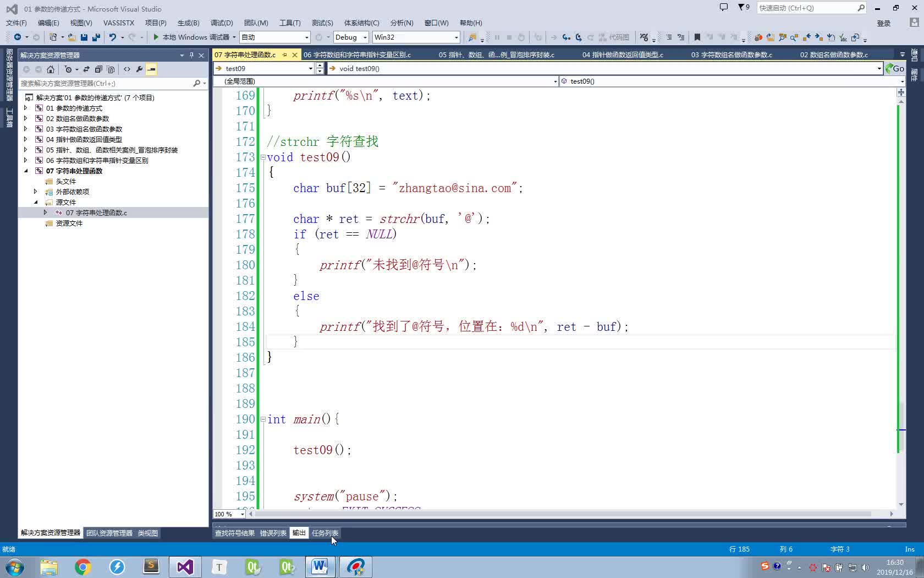Open Chrome from the taskbar

pos(83,566)
